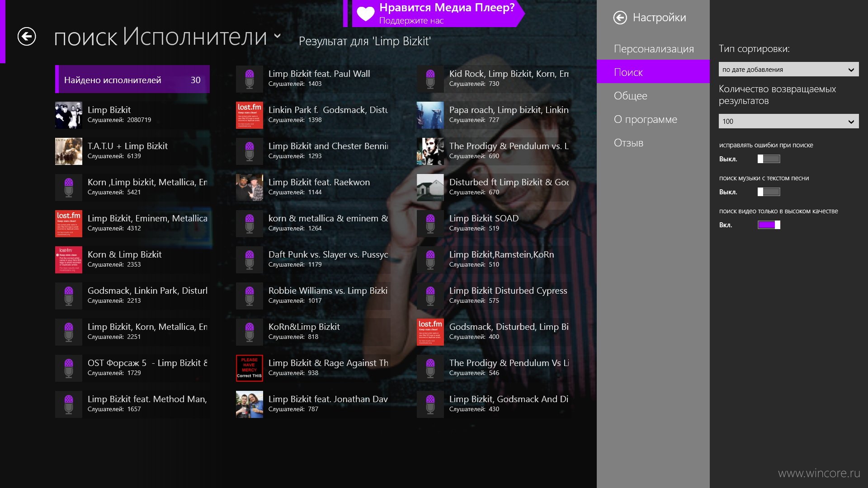
Task: Click microphone icon for KoRn&Limp Bizkit
Action: point(250,332)
